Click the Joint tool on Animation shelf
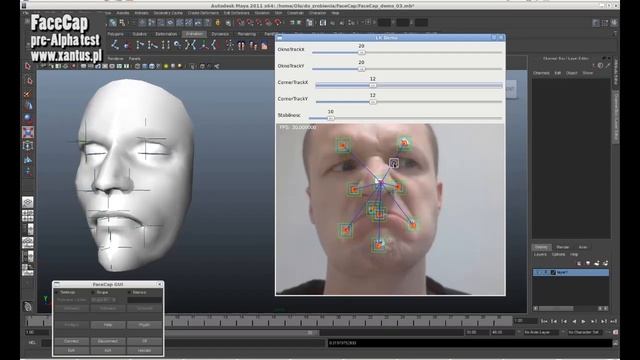 116,45
